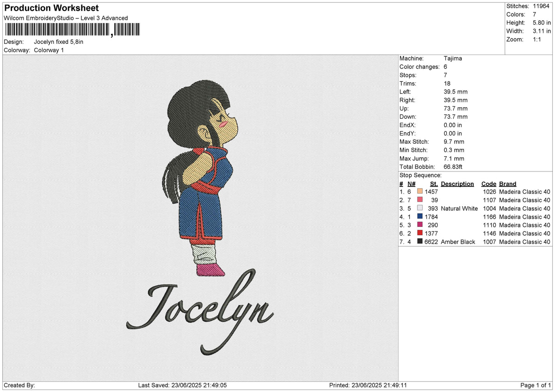Click the 'Stop Sequence:' label
Screen dimensions: 555x392
(420, 175)
